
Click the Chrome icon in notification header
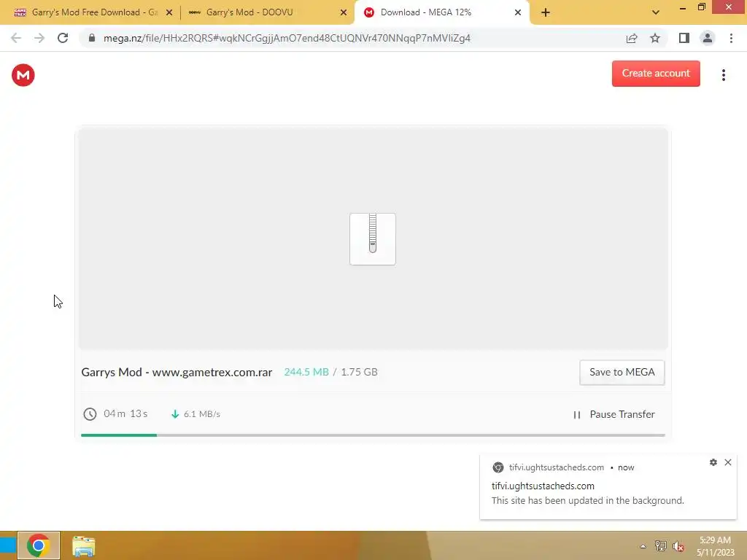(x=498, y=467)
